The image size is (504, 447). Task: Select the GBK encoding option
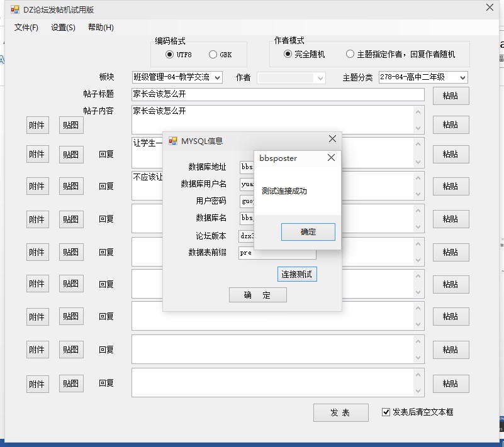(x=213, y=55)
